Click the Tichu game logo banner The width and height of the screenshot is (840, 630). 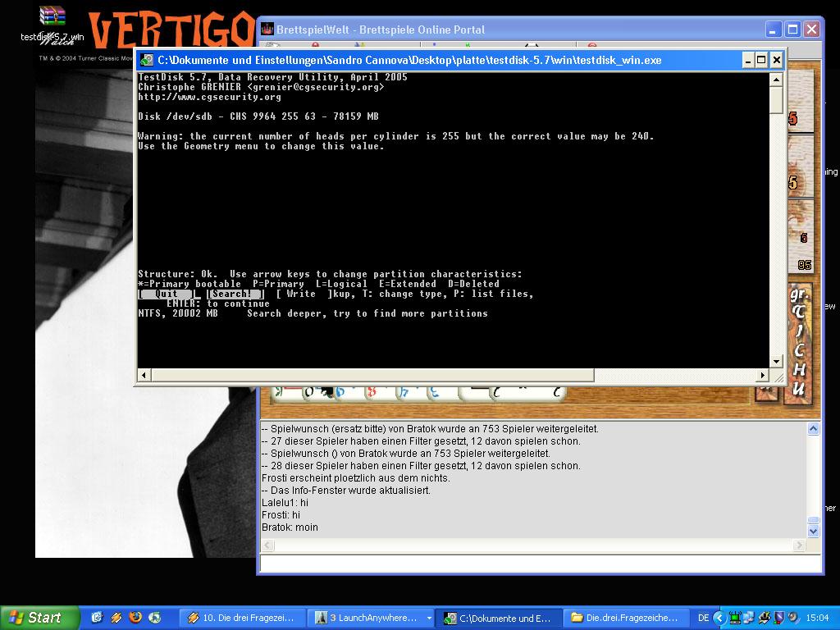(x=799, y=343)
